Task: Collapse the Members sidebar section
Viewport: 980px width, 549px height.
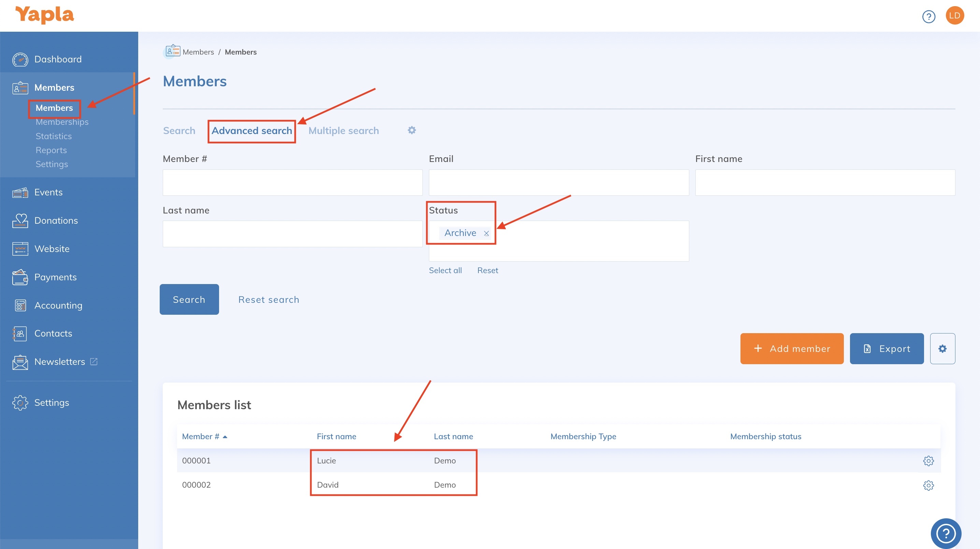Action: point(54,87)
